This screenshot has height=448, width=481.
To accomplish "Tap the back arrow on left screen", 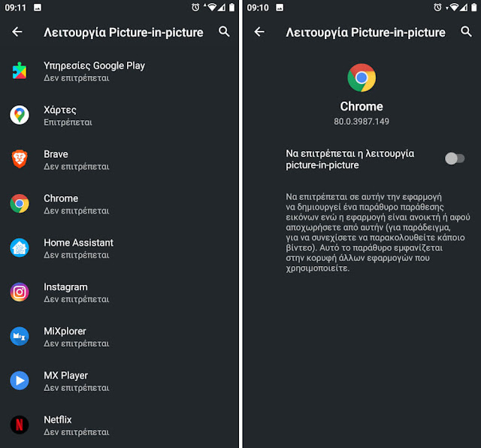I will click(x=17, y=32).
